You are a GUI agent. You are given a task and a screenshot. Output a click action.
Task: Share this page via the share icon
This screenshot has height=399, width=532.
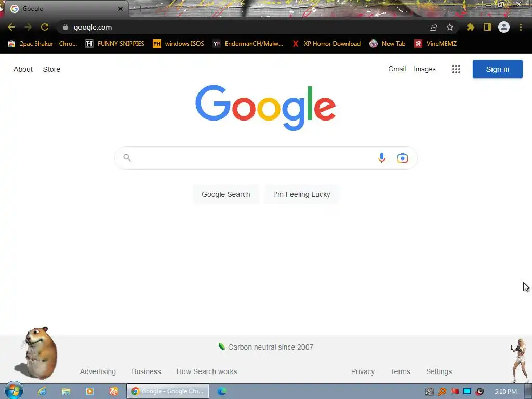click(433, 27)
